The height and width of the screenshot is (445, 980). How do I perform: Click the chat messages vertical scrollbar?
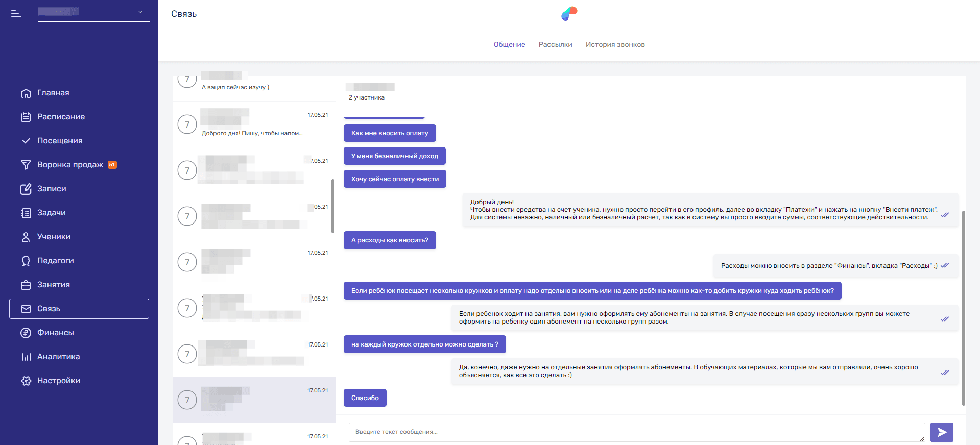click(x=963, y=306)
